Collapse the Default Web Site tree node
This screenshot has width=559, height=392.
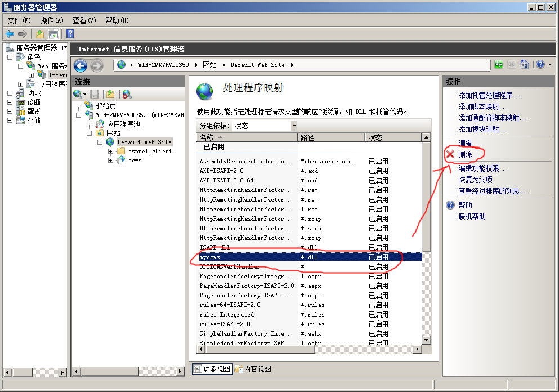[x=100, y=142]
